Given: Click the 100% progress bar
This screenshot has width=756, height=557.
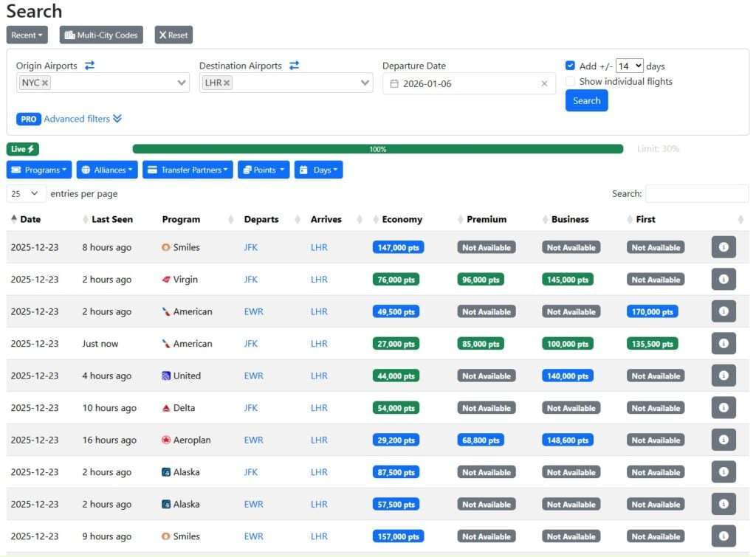Looking at the screenshot, I should point(378,149).
